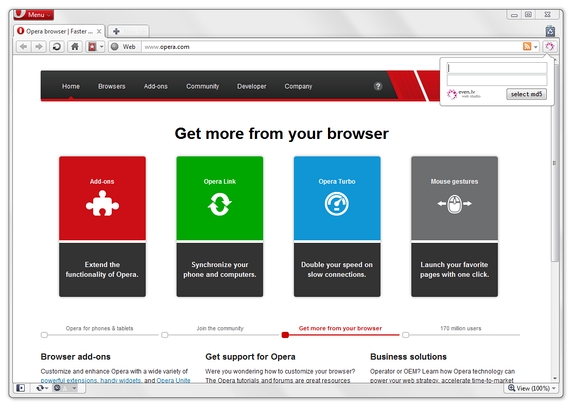Select 'Join the community' slide marker

tap(165, 335)
